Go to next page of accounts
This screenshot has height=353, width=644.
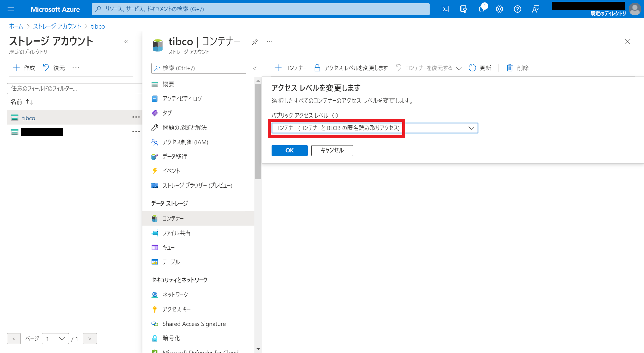coord(90,339)
